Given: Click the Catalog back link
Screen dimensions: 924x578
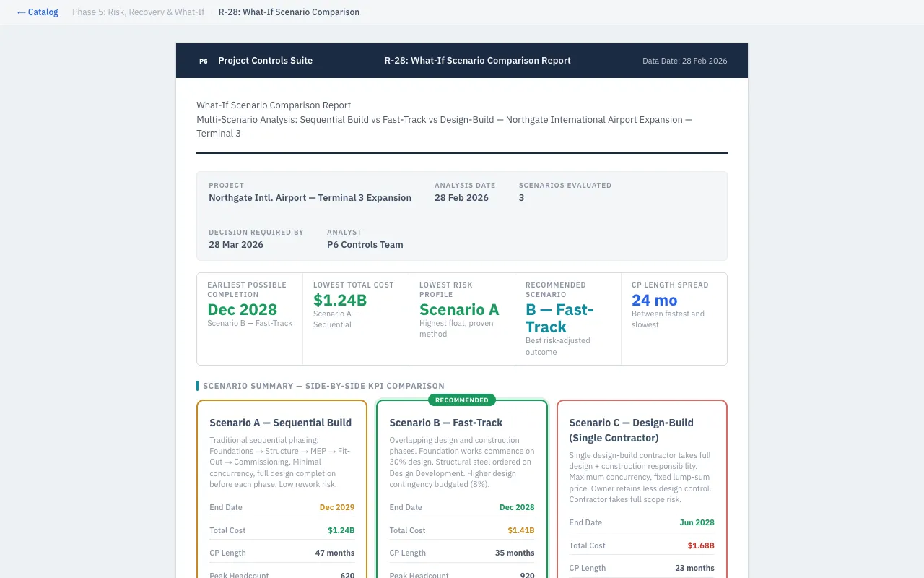Looking at the screenshot, I should (x=38, y=12).
